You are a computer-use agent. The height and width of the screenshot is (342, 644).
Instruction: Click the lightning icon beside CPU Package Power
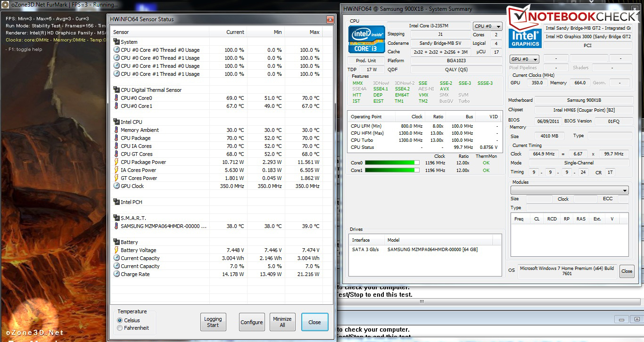[x=116, y=162]
